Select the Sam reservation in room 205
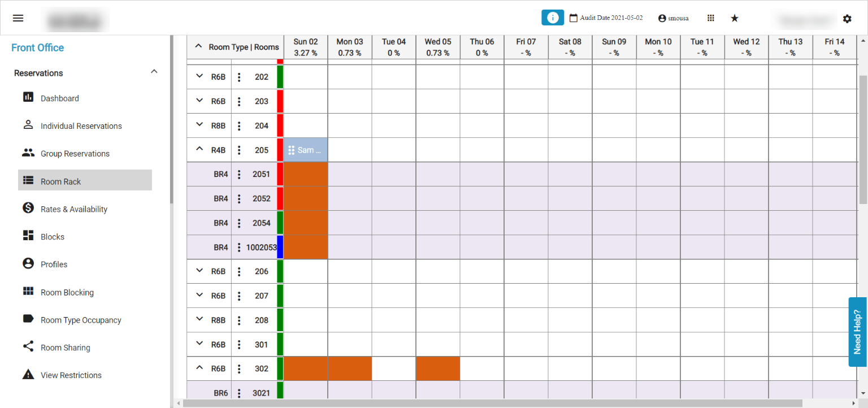This screenshot has height=408, width=868. [306, 150]
